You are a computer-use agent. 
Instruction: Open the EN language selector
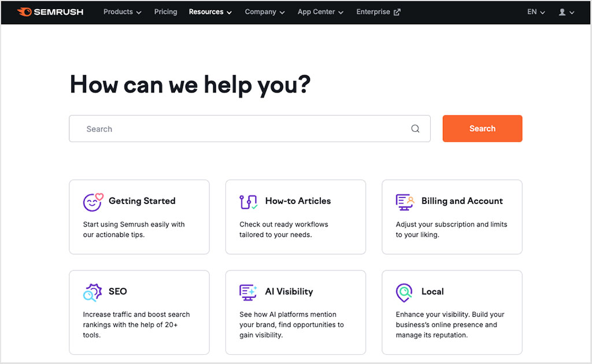pyautogui.click(x=535, y=12)
